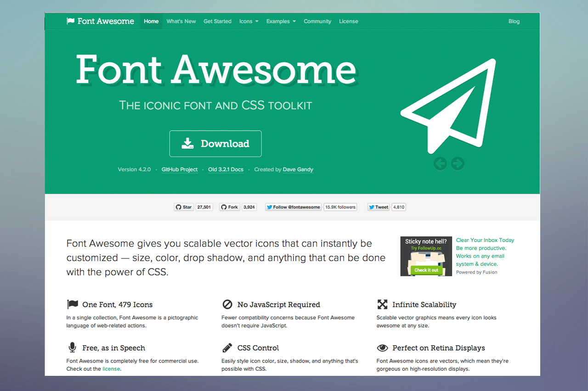This screenshot has width=588, height=391.
Task: Click the Octocat icon on Star button
Action: tap(179, 207)
